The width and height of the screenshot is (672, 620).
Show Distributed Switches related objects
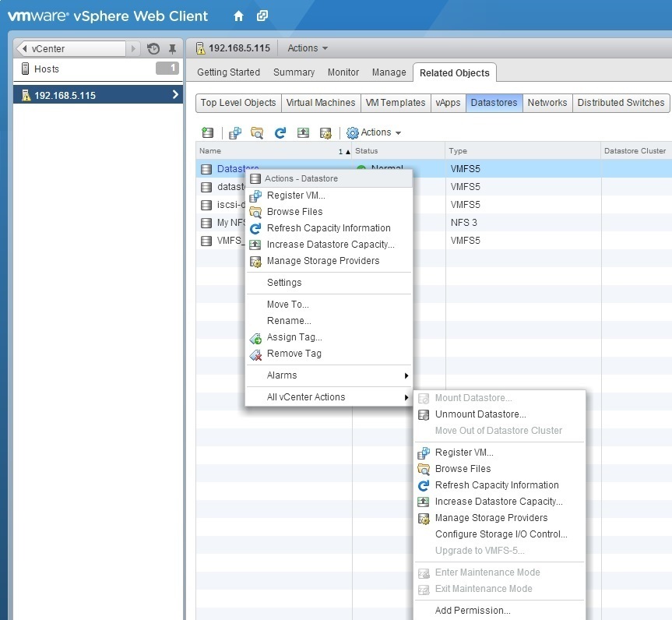621,103
